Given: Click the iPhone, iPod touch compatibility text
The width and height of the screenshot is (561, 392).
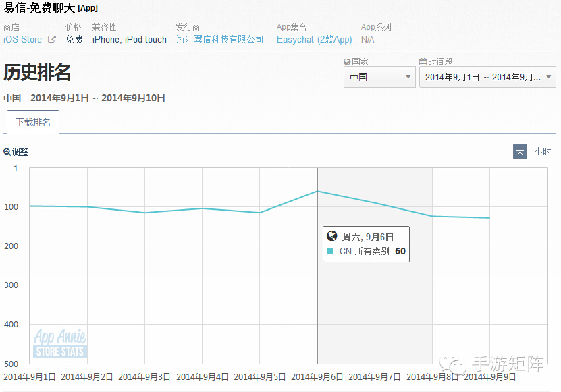Looking at the screenshot, I should [x=130, y=39].
